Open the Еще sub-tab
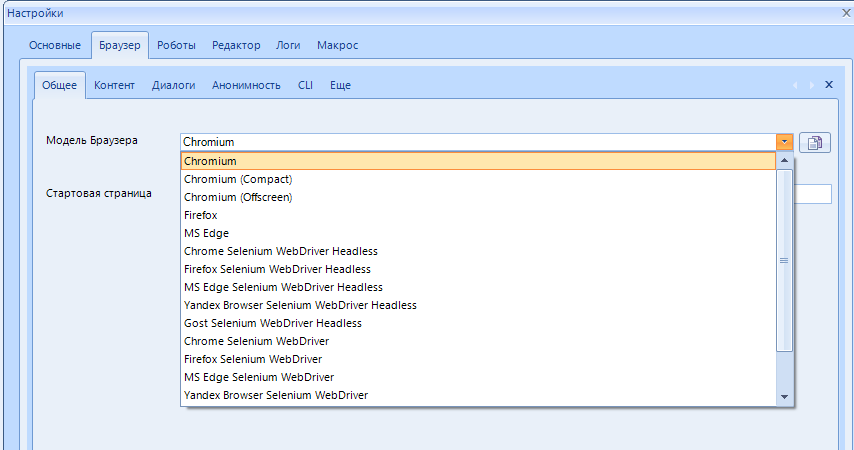Viewport: 854px width, 450px height. click(x=340, y=85)
